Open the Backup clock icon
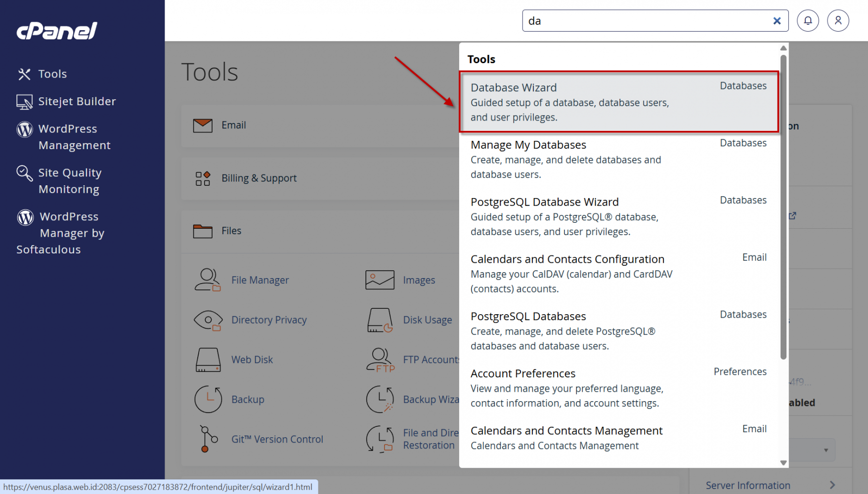Viewport: 868px width, 494px height. click(208, 399)
